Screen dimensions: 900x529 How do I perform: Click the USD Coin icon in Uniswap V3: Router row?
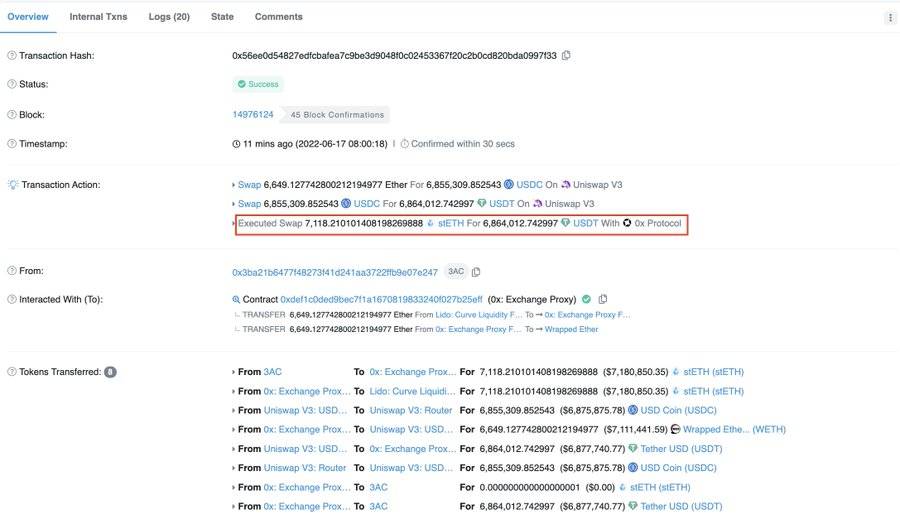tap(633, 467)
